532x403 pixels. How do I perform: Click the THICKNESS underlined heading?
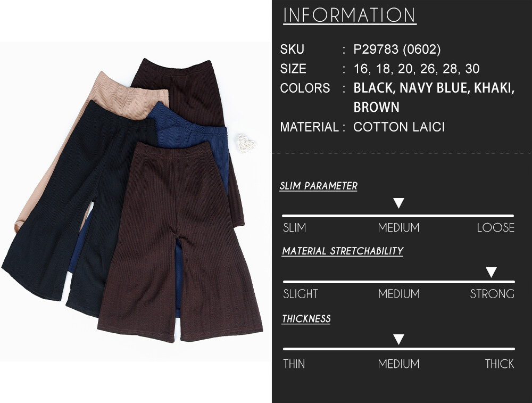(x=306, y=318)
